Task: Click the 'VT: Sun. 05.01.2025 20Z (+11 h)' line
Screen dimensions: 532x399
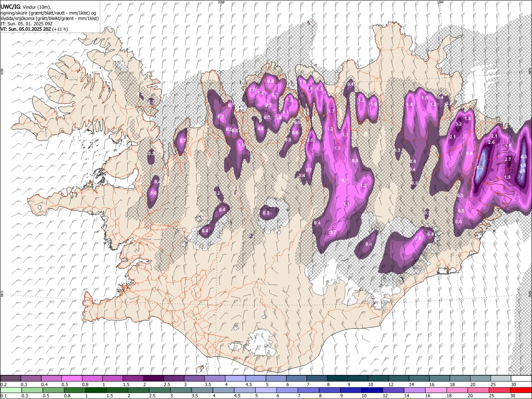Action: 34,29
